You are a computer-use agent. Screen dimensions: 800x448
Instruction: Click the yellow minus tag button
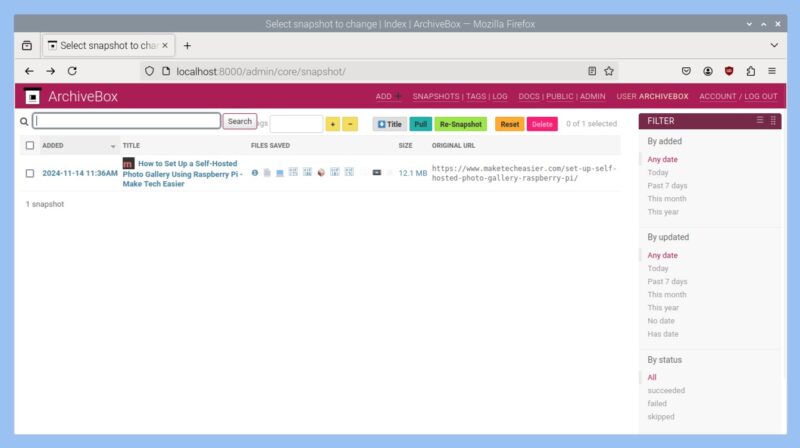350,124
